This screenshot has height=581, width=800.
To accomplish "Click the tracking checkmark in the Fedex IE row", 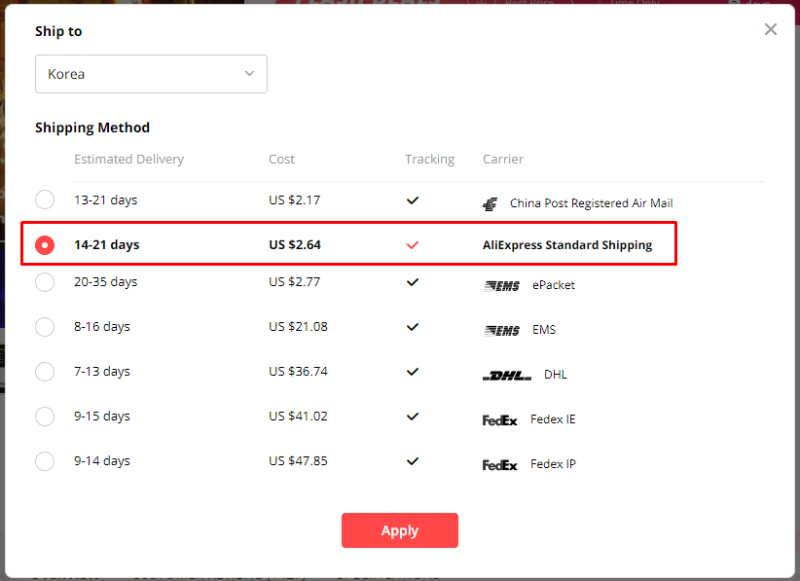I will 412,416.
